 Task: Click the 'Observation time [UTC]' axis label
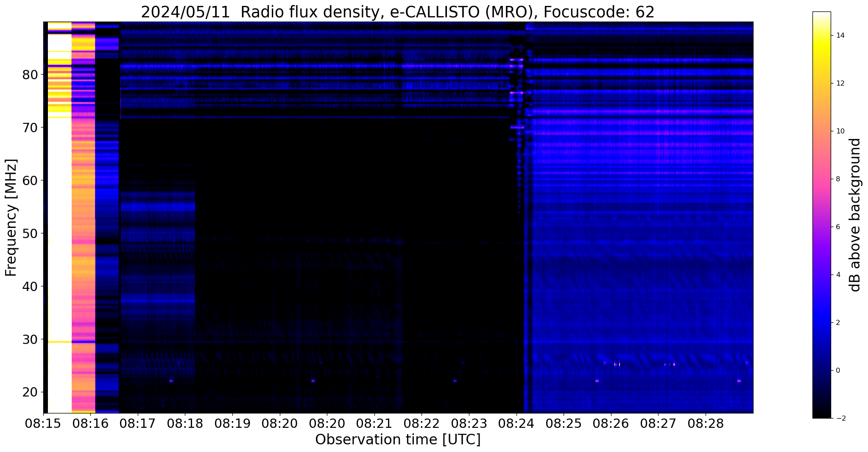point(398,440)
